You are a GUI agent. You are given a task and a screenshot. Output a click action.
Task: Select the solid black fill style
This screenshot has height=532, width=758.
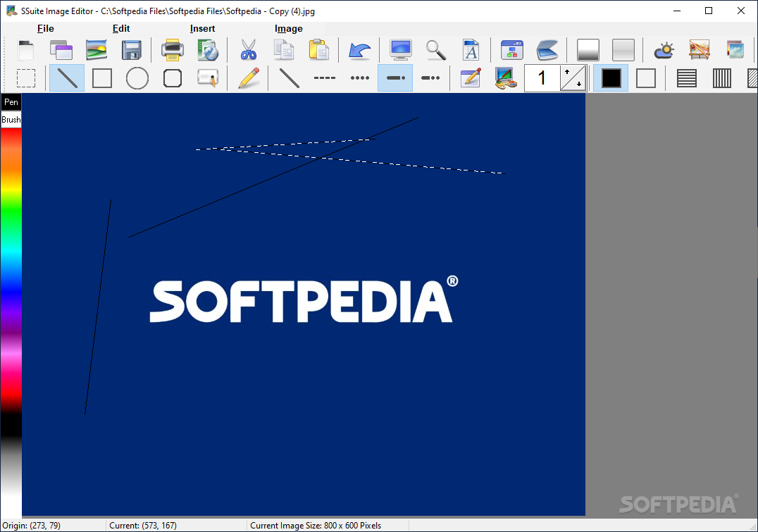click(x=611, y=78)
